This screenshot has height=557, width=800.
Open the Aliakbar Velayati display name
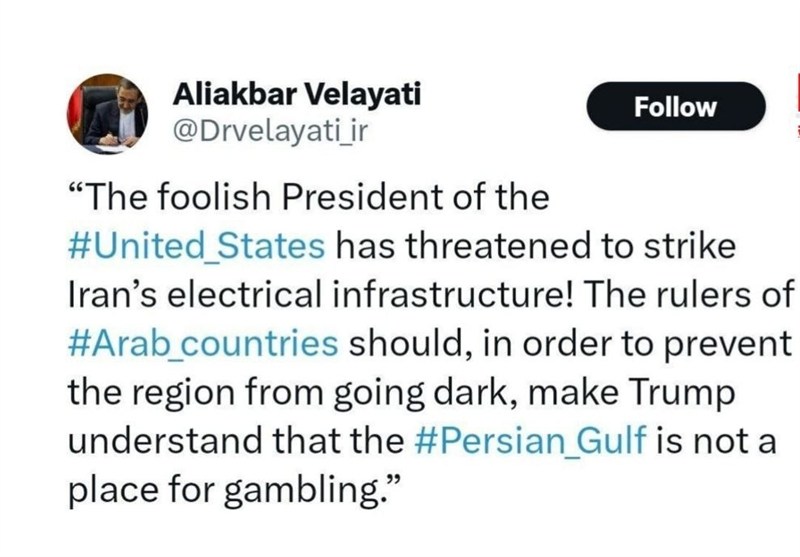297,95
